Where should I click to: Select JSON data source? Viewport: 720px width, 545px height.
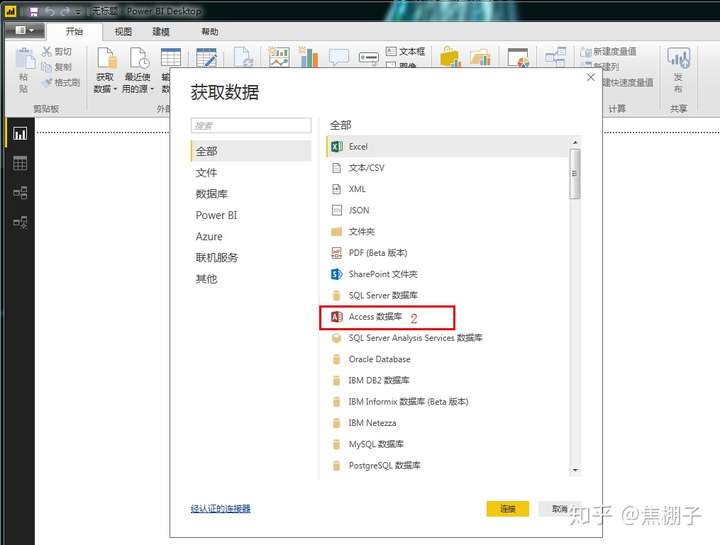click(447, 210)
